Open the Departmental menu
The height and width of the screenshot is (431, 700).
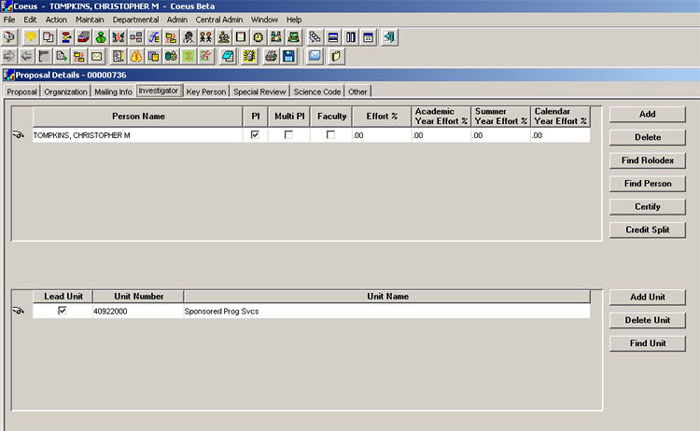tap(136, 20)
